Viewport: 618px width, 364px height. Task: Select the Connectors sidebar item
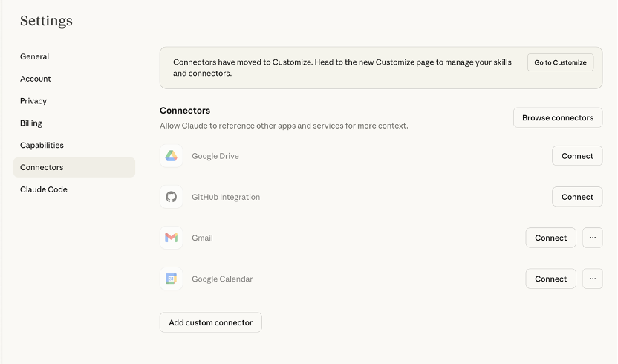(42, 167)
